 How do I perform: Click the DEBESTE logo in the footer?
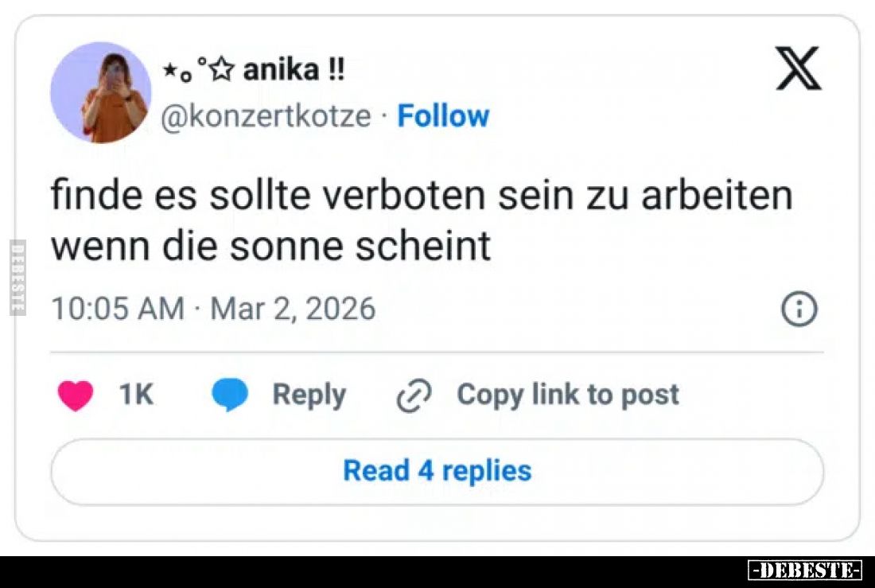[x=805, y=570]
